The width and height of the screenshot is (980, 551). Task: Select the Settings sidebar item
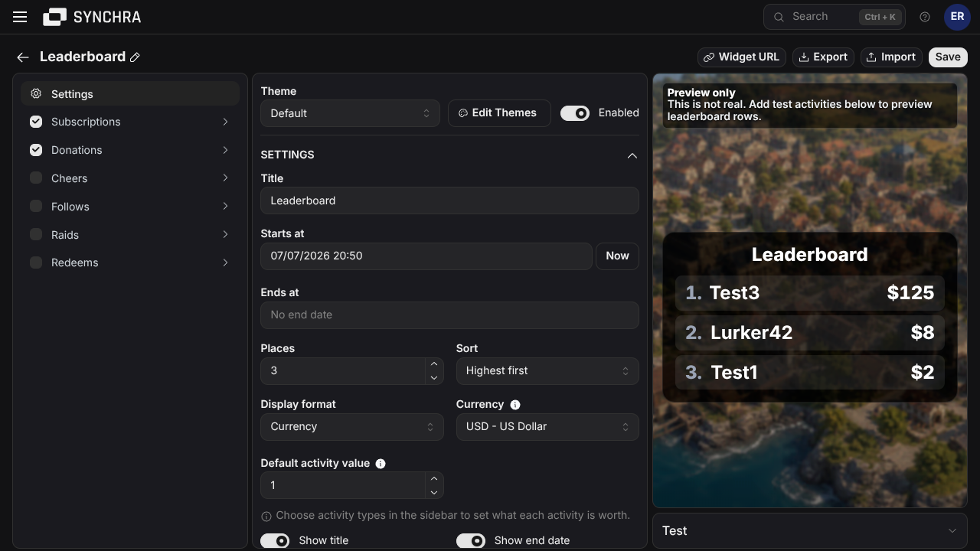(130, 93)
